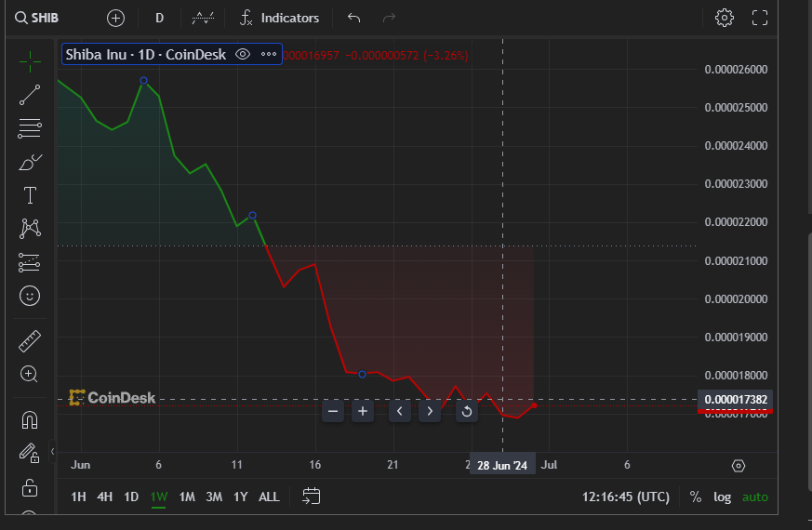The height and width of the screenshot is (530, 812).
Task: Open the SHIB symbol search
Action: [x=37, y=18]
